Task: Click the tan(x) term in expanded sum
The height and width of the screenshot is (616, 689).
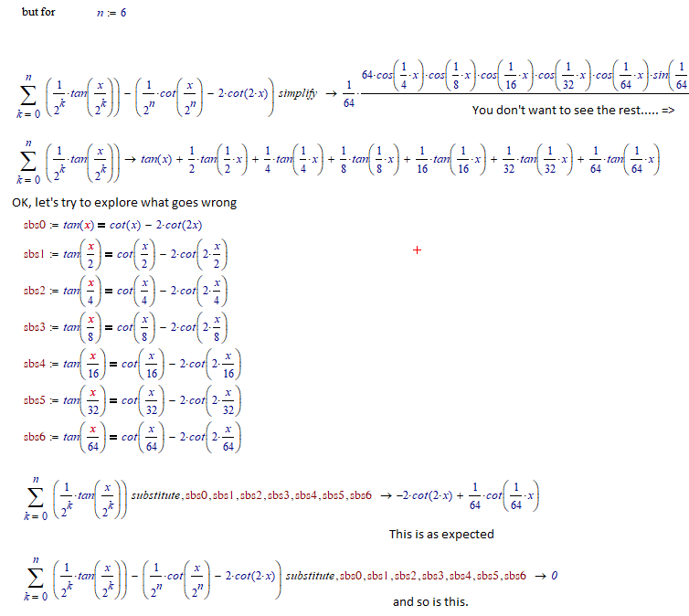Action: (x=156, y=159)
